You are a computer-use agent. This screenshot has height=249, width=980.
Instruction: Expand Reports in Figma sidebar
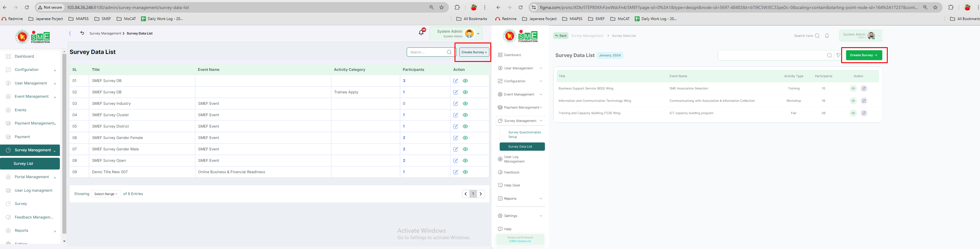(x=541, y=198)
